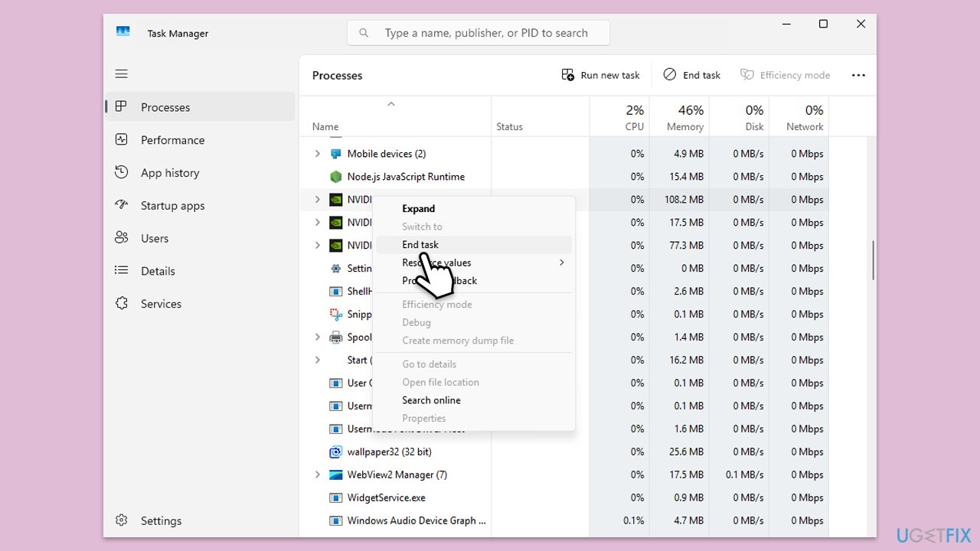
Task: Select the wallpaper32 (32 bit) process row
Action: coord(563,452)
